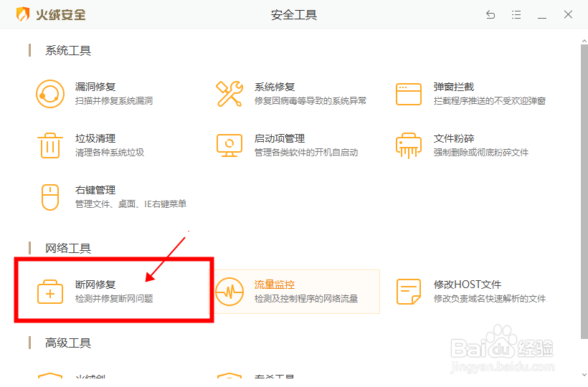Select the 垃圾清理 trash can icon

[50, 145]
